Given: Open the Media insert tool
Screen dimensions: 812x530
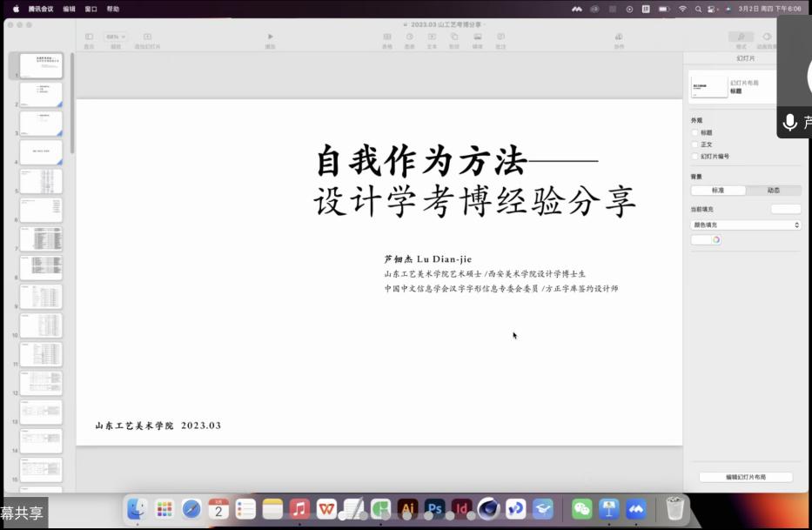Looking at the screenshot, I should (x=478, y=37).
